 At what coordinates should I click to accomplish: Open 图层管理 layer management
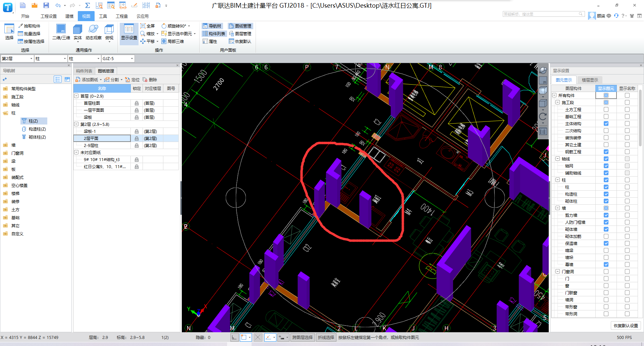pos(240,34)
